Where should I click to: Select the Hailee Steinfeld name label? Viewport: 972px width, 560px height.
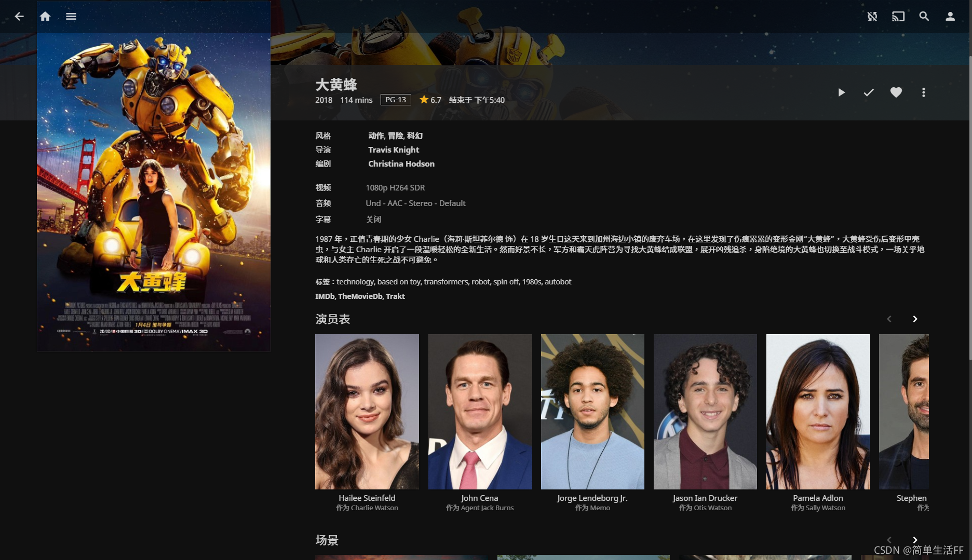click(x=367, y=498)
